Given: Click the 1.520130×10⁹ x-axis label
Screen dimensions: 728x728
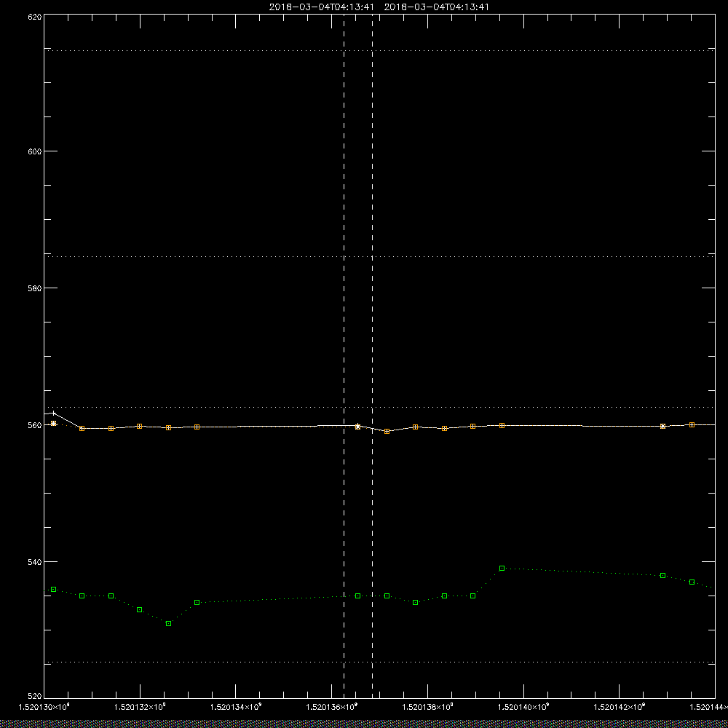Looking at the screenshot, I should (44, 707).
